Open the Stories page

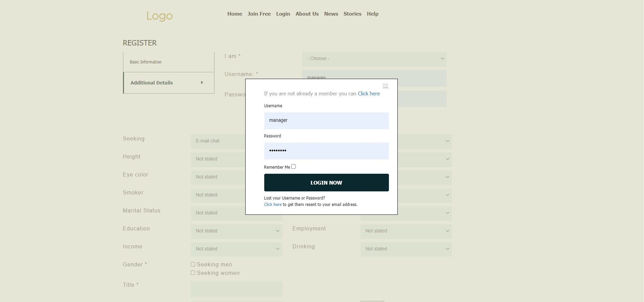pos(352,14)
